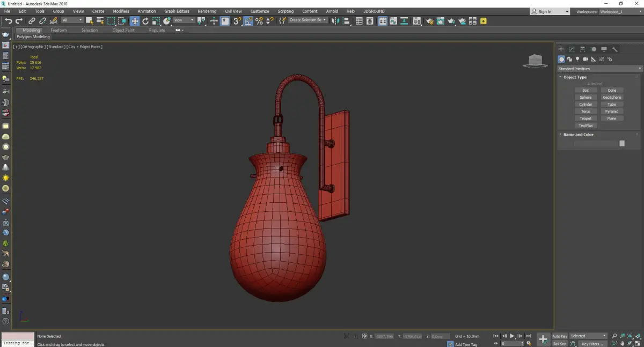Click the Undo arrow in the toolbar
Viewport: 644px width, 347px height.
tap(8, 21)
